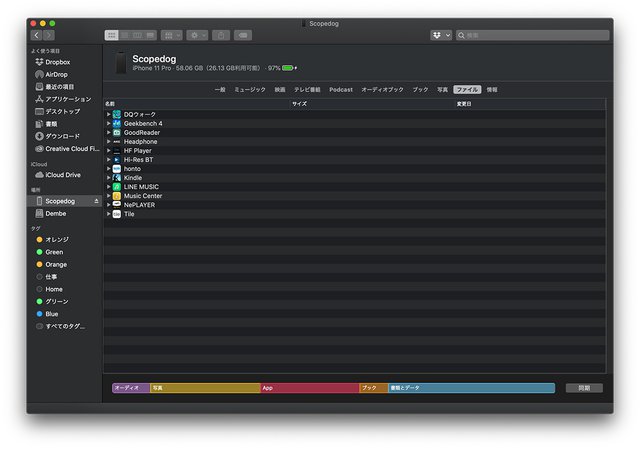640x449 pixels.
Task: Click the App segment of storage bar
Action: [x=310, y=388]
